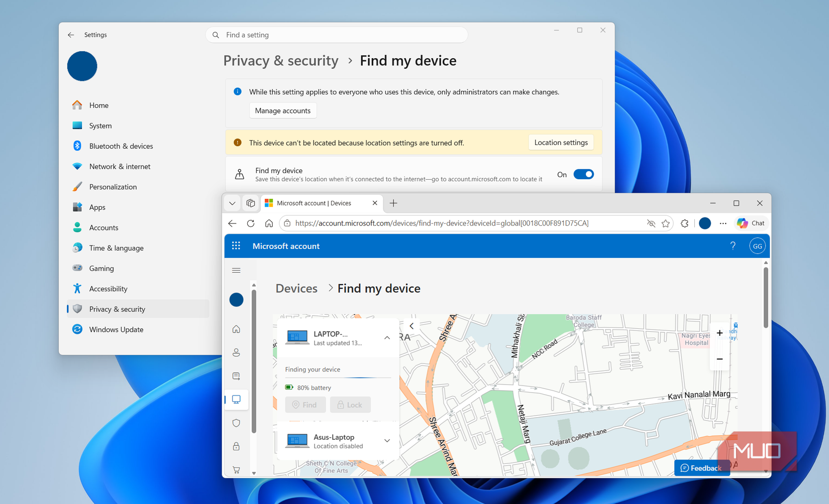
Task: Open Copilot Chat button
Action: pos(751,223)
